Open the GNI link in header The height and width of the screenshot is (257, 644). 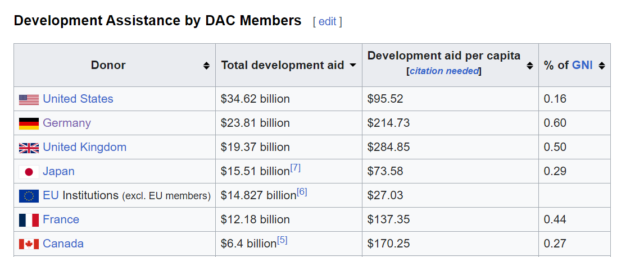582,65
